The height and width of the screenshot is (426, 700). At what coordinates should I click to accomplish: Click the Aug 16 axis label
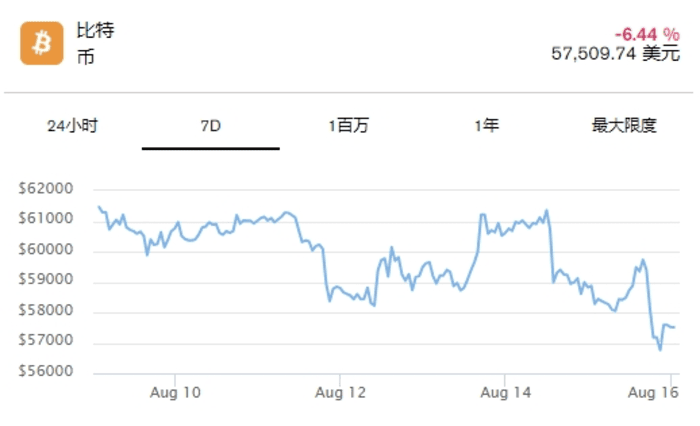pyautogui.click(x=653, y=393)
